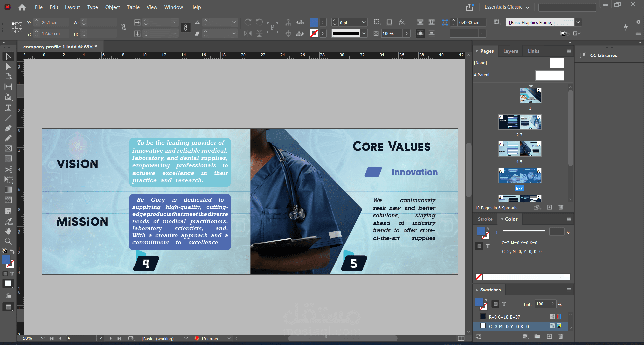Viewport: 644px width, 345px height.
Task: Go to next page arrow button
Action: [x=110, y=338]
